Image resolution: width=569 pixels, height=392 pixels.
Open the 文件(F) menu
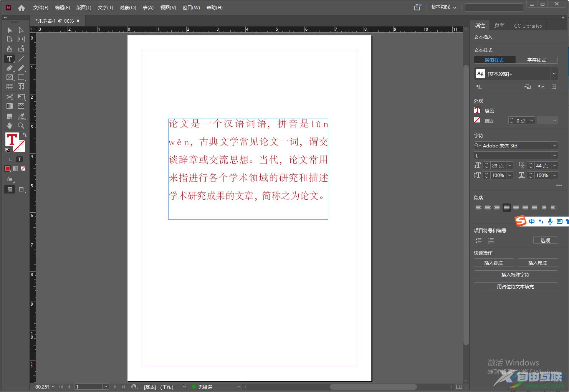(x=41, y=8)
